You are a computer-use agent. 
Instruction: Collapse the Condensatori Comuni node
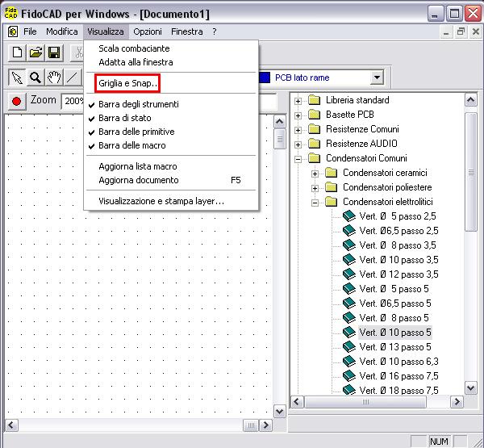point(298,159)
